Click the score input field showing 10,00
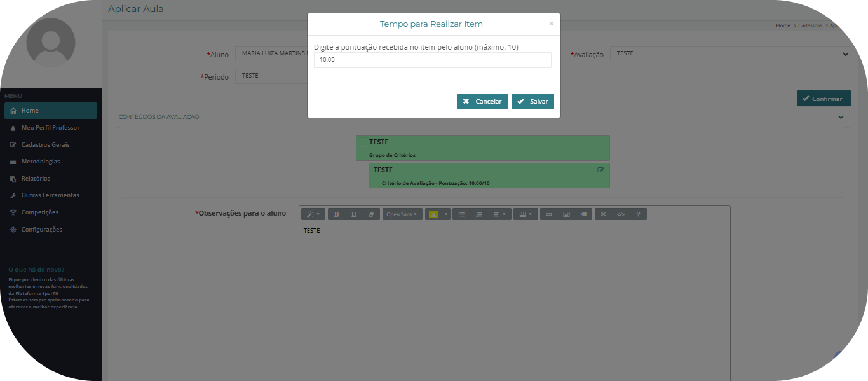 432,60
